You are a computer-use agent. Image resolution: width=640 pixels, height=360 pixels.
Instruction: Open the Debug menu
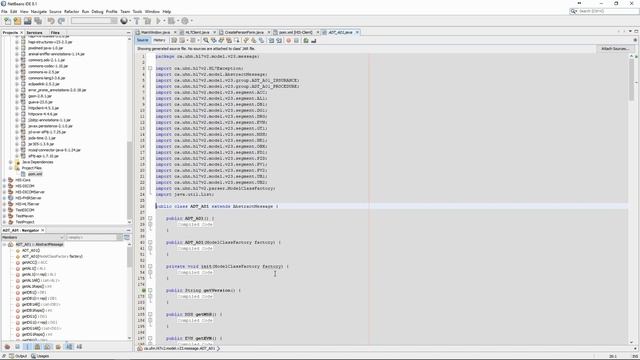point(97,11)
